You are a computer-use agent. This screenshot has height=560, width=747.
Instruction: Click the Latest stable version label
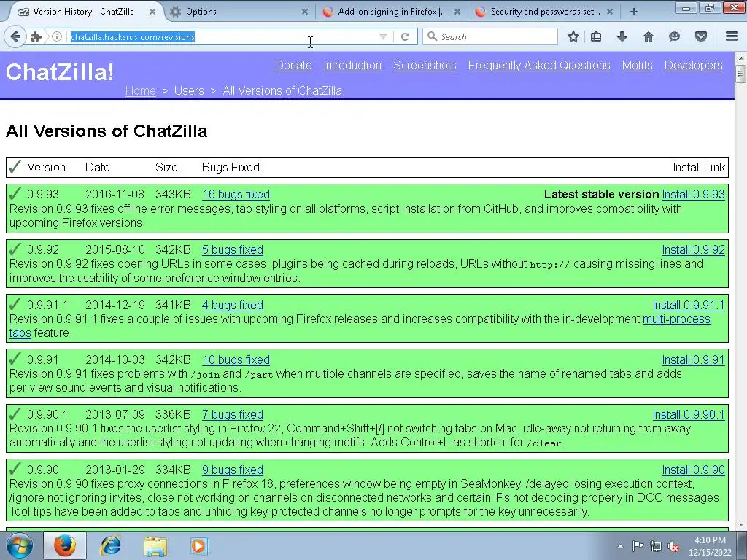[601, 194]
